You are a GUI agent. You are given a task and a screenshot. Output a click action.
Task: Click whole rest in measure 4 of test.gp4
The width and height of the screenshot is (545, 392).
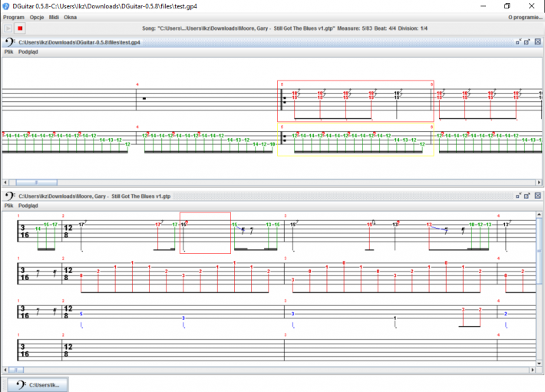[x=144, y=98]
